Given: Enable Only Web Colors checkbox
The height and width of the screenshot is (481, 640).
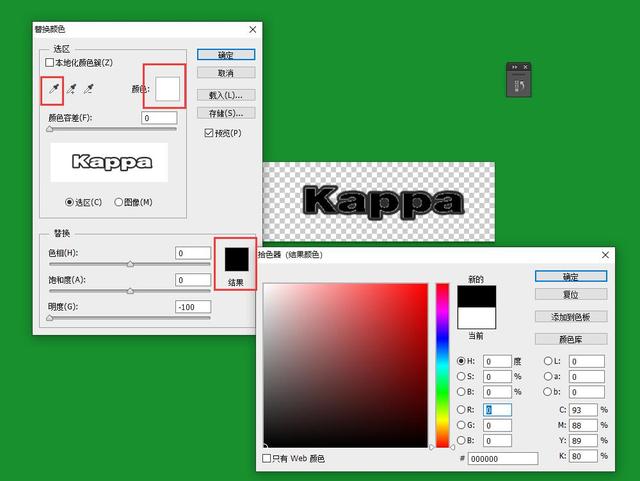Looking at the screenshot, I should point(266,459).
